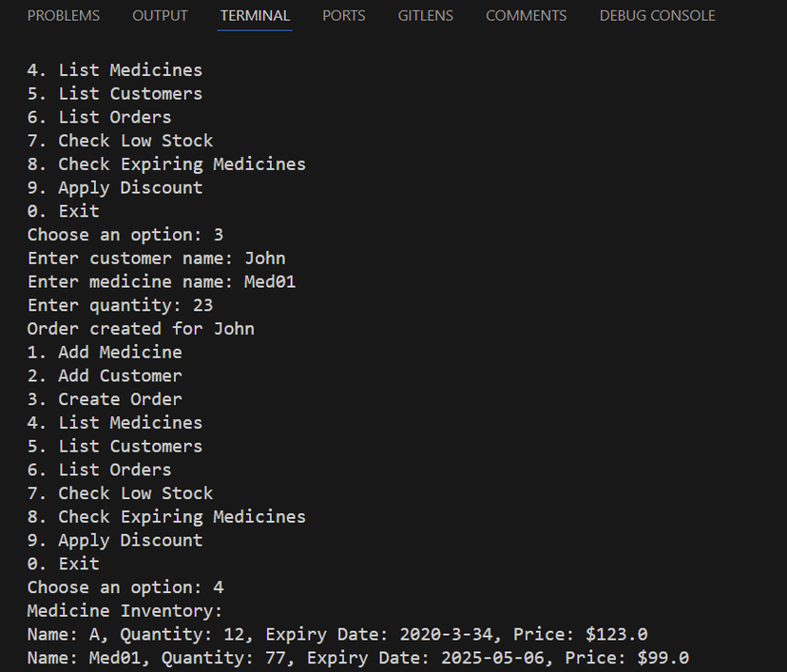
Task: Click the 'Name: A, Quantity: 12' inventory line
Action: 337,634
